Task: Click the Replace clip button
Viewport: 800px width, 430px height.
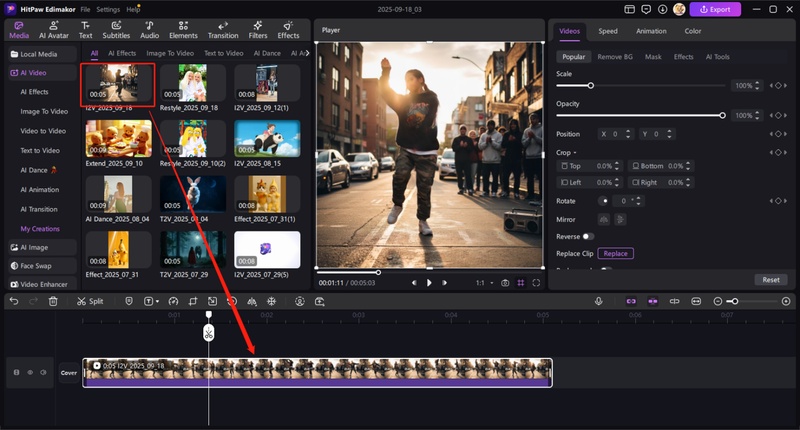Action: click(615, 254)
